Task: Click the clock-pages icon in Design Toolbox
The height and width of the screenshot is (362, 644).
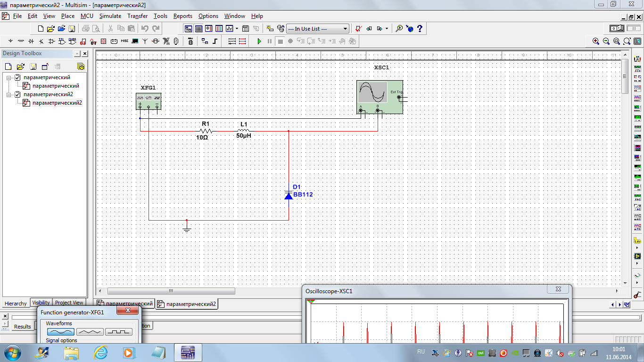Action: 81,66
